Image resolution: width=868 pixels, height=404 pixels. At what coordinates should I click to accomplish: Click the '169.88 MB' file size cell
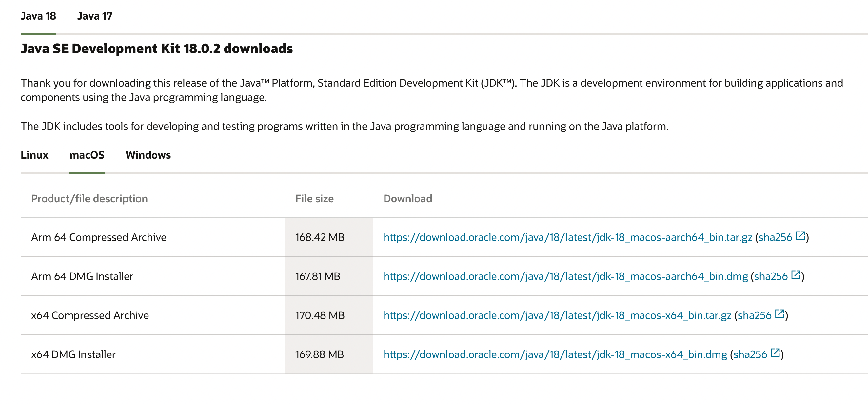[x=329, y=354]
